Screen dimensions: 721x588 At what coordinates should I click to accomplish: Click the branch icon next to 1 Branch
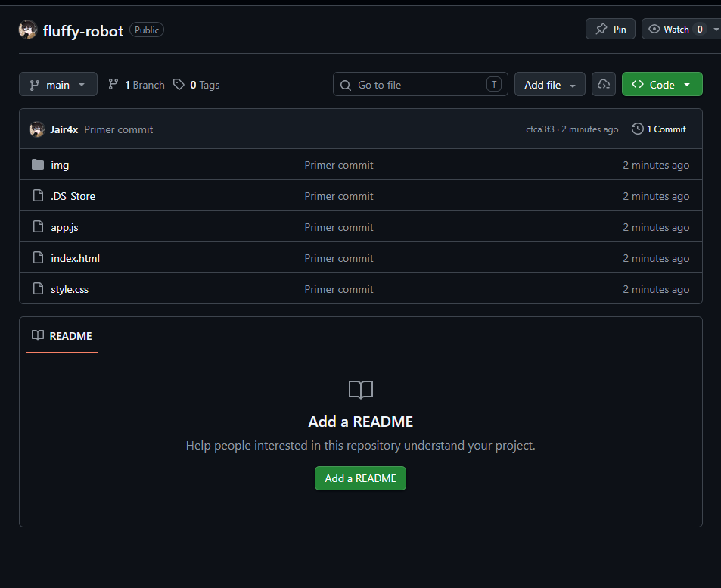[113, 84]
